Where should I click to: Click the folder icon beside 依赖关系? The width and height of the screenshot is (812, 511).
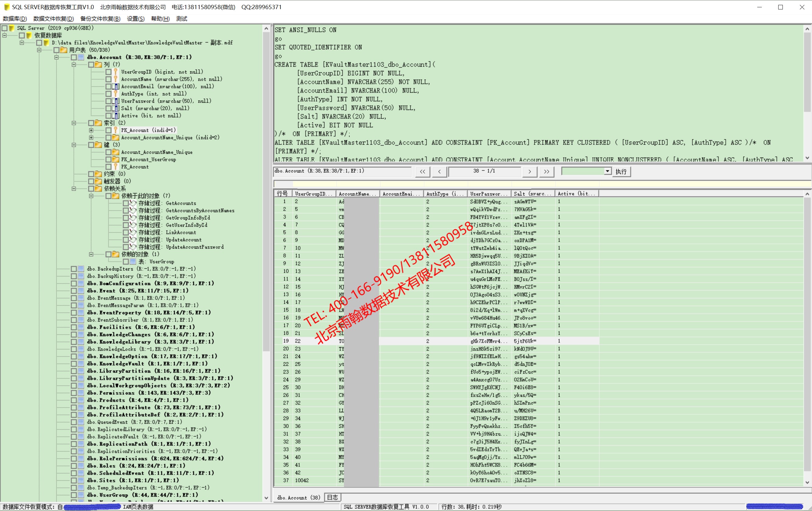98,189
